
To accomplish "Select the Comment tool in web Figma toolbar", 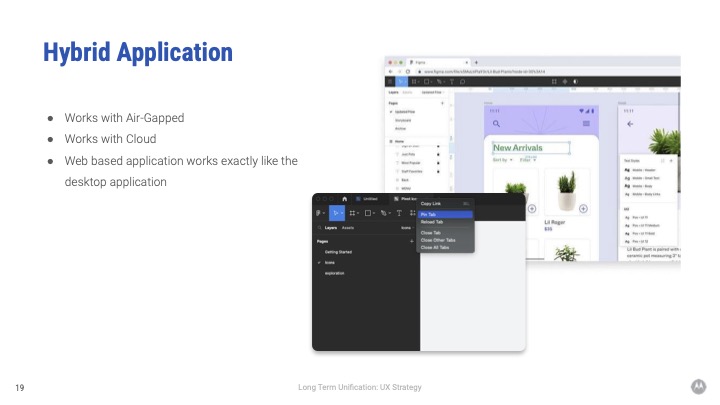I will click(x=462, y=82).
